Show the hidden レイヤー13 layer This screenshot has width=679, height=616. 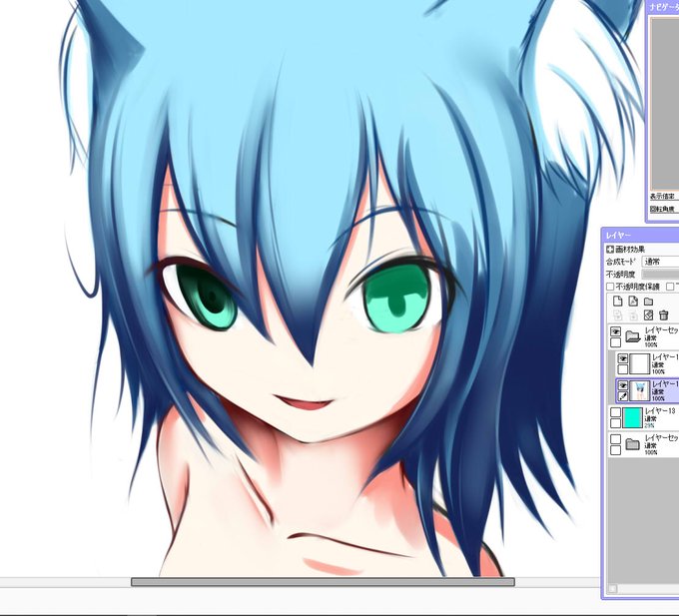615,411
